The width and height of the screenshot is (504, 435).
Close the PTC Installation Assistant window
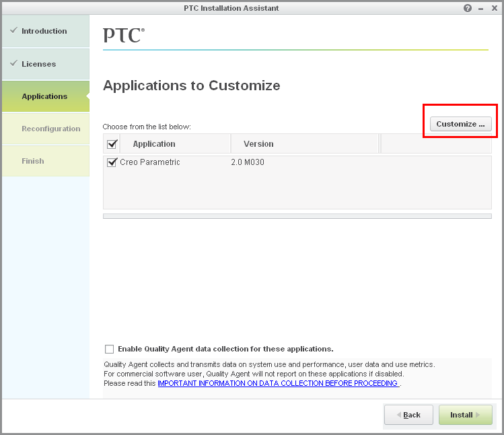pos(495,8)
